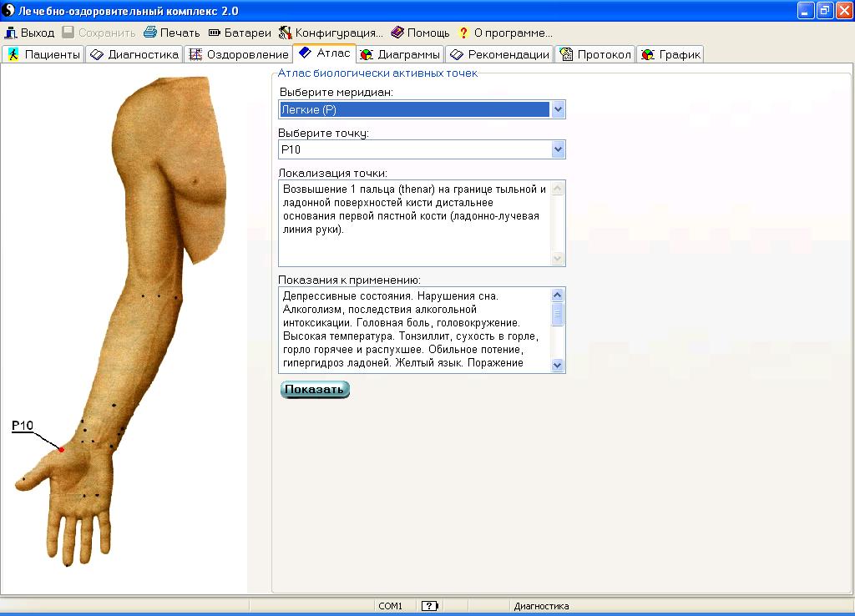Open the Протокол tab

(x=595, y=55)
